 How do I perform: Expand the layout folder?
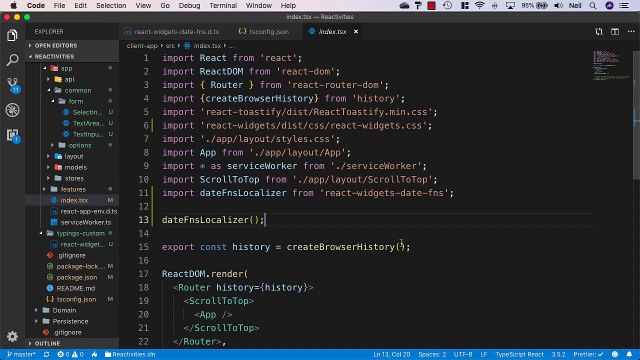click(x=72, y=156)
